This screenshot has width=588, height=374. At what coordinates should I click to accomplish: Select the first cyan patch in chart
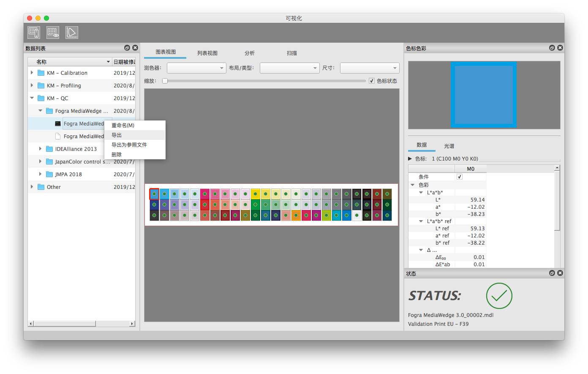tap(154, 194)
